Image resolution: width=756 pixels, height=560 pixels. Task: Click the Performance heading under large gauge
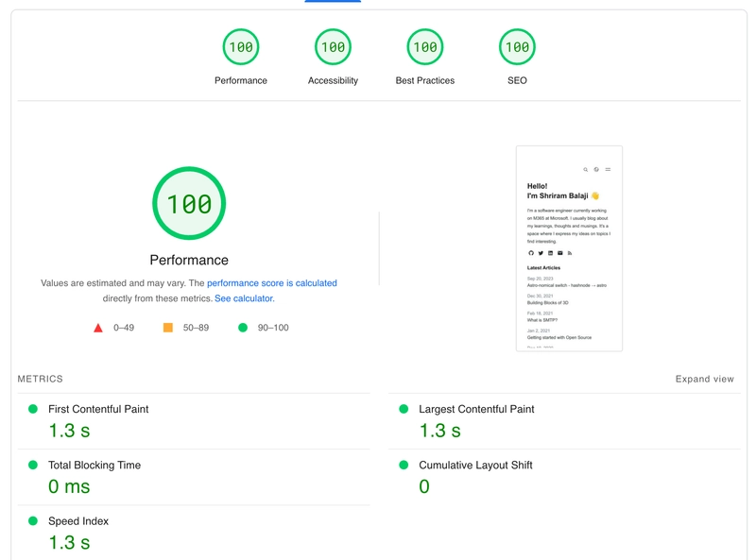189,261
